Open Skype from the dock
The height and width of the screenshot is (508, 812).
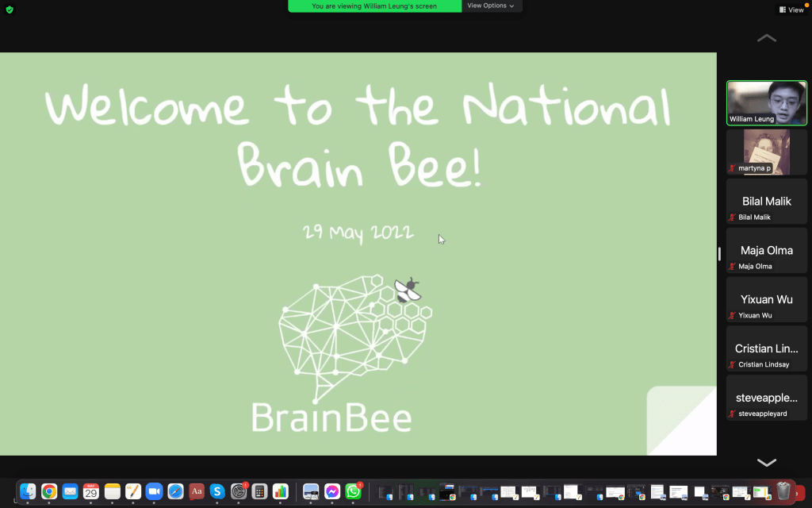point(216,491)
